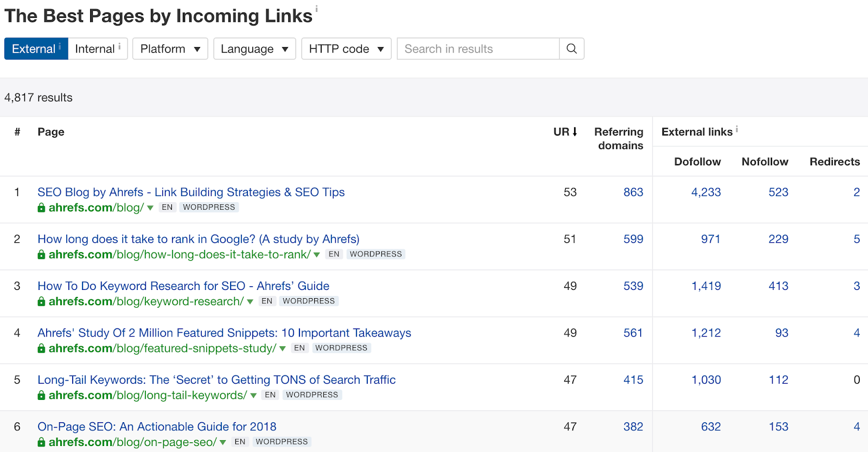Click lock icon for long-tail-keywords URL
This screenshot has height=452, width=868.
tap(41, 395)
